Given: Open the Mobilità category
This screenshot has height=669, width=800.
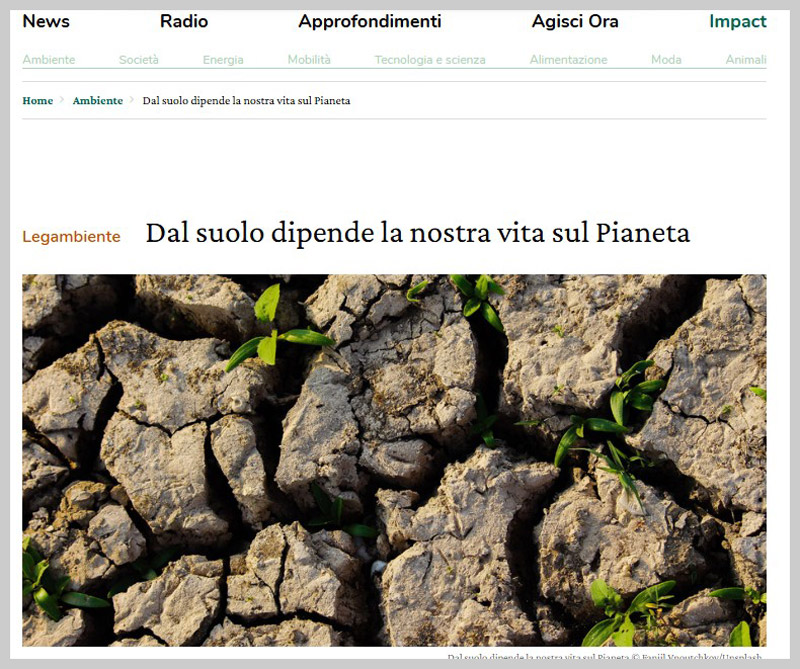Looking at the screenshot, I should 309,60.
